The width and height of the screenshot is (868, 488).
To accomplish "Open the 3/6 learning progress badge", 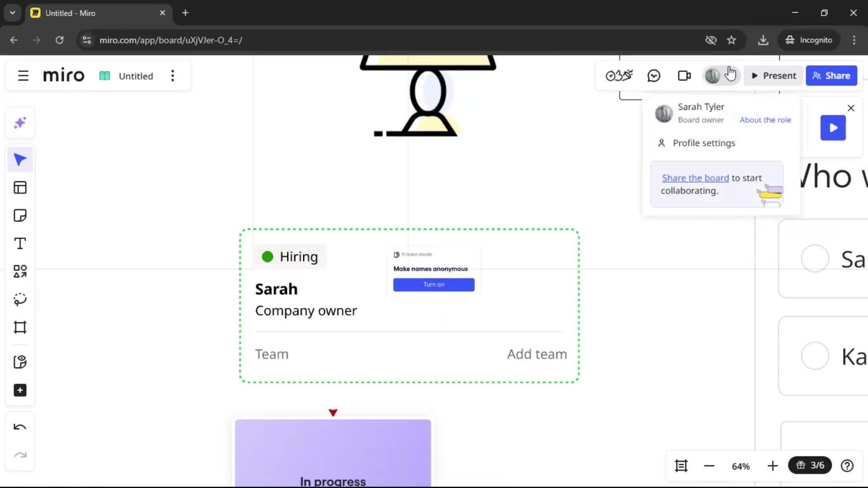I will [x=810, y=465].
